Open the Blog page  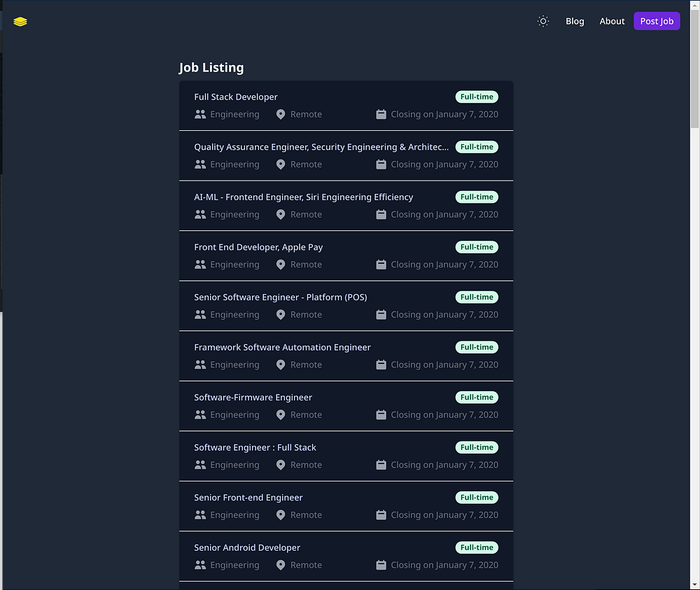(575, 21)
